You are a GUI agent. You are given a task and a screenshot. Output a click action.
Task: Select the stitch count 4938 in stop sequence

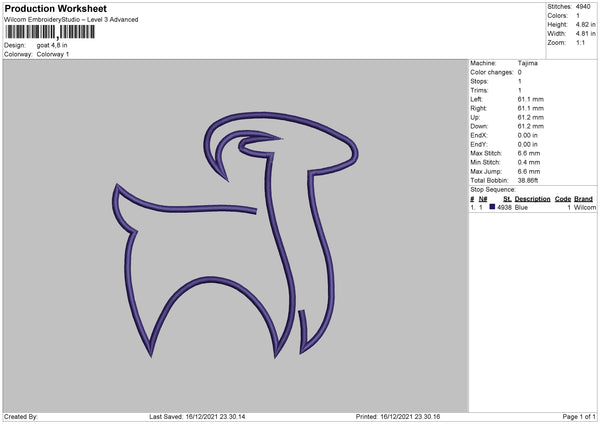click(504, 207)
